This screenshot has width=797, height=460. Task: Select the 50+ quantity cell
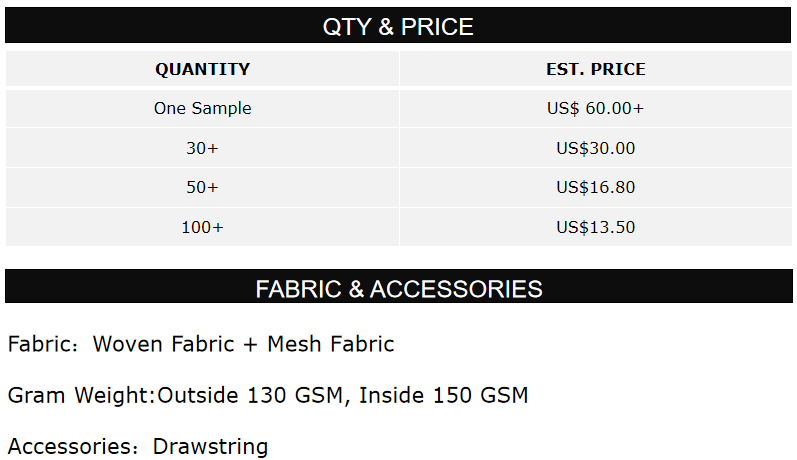[x=202, y=187]
